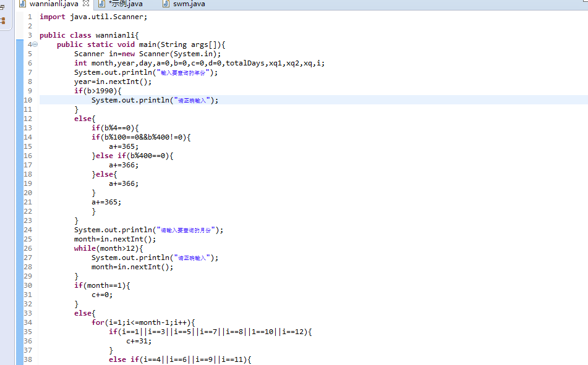The height and width of the screenshot is (365, 588).
Task: Click the 'while(month>12){' line
Action: coord(108,248)
